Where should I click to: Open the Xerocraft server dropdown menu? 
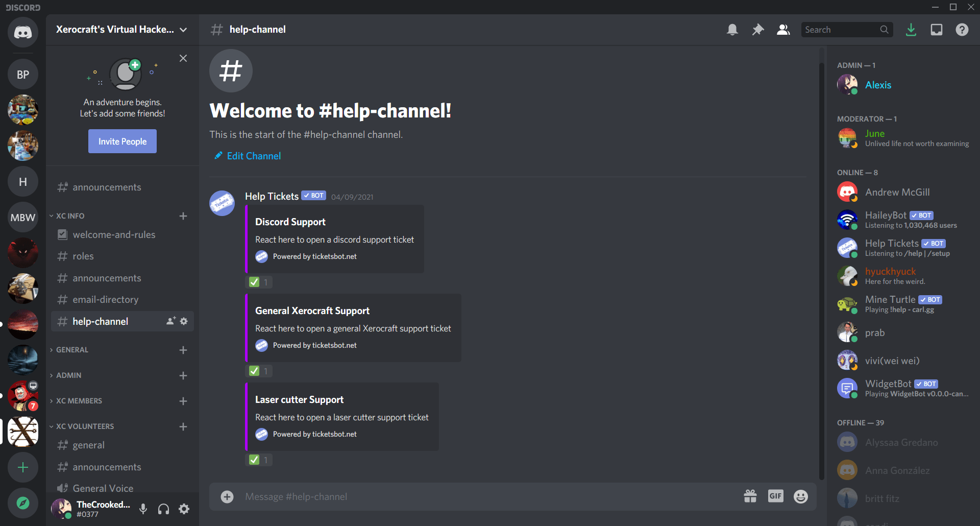pos(122,30)
